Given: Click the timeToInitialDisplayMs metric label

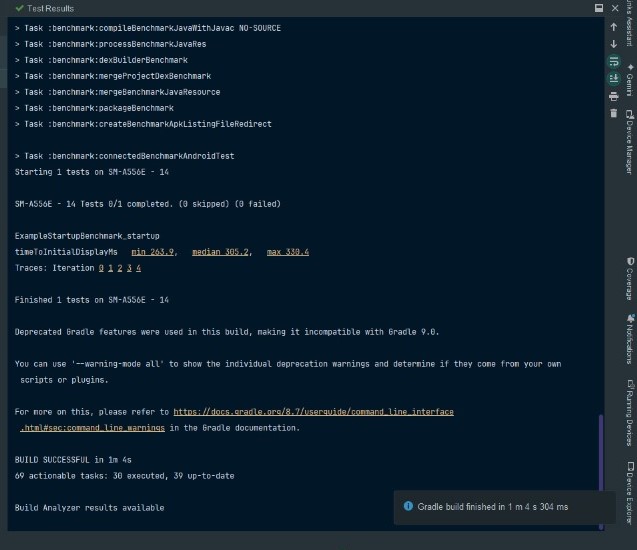Looking at the screenshot, I should (x=66, y=252).
